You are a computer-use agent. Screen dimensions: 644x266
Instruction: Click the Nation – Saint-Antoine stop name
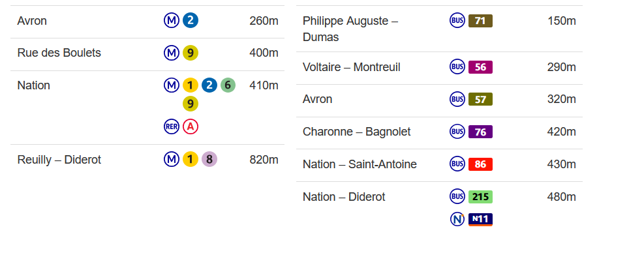pyautogui.click(x=360, y=164)
